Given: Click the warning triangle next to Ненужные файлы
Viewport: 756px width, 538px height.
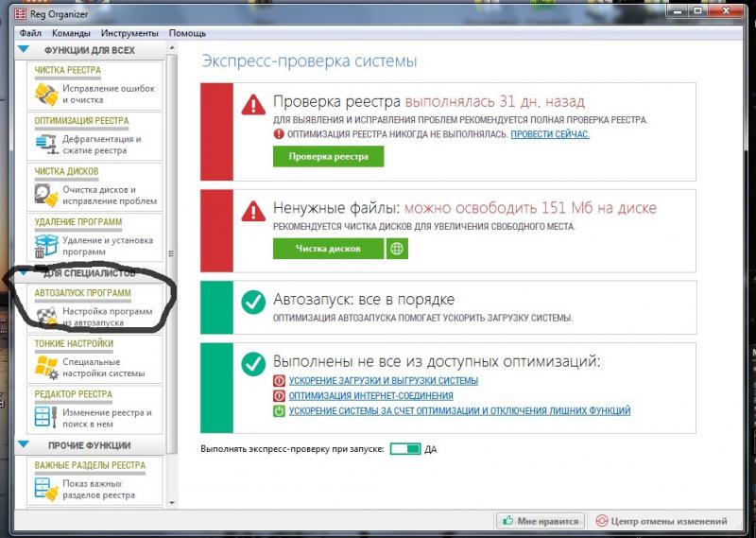Looking at the screenshot, I should click(x=253, y=210).
